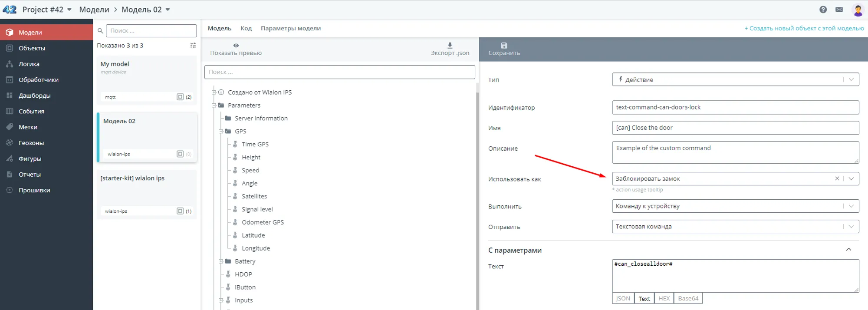The image size is (868, 310).
Task: Switch to the Code tab
Action: [246, 28]
